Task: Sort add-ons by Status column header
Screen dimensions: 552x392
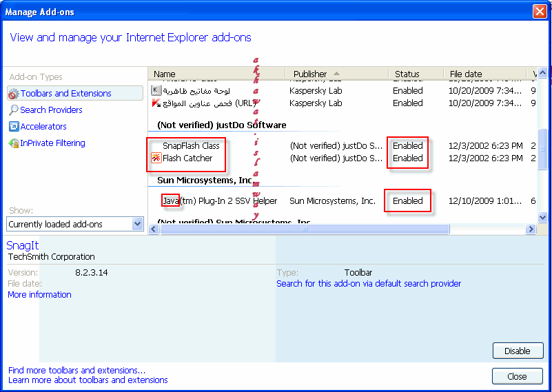Action: [x=416, y=74]
